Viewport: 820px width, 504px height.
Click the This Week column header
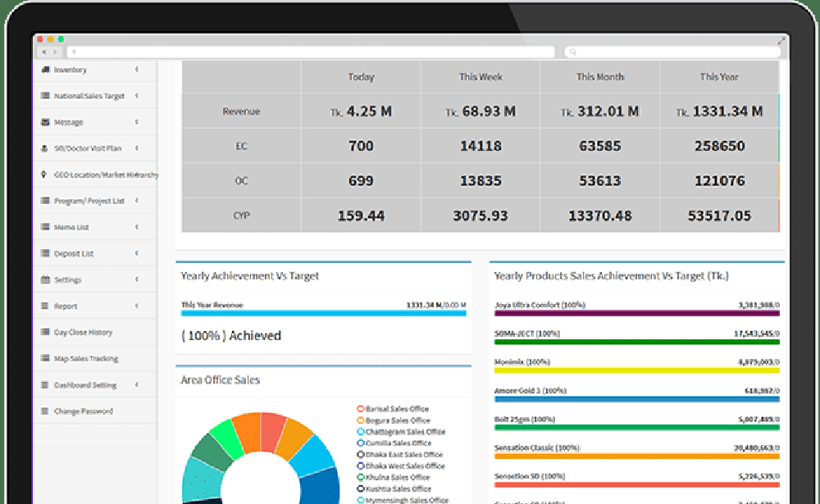pos(481,77)
